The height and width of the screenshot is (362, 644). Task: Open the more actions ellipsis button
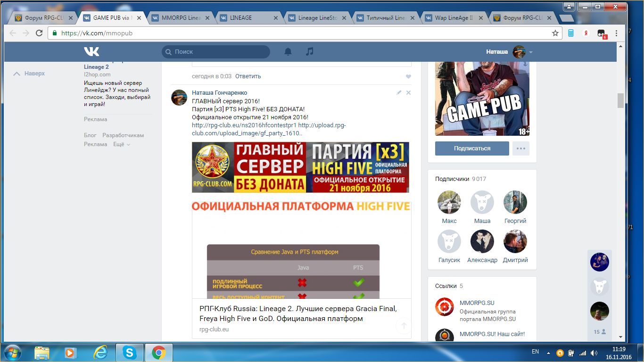tap(520, 148)
